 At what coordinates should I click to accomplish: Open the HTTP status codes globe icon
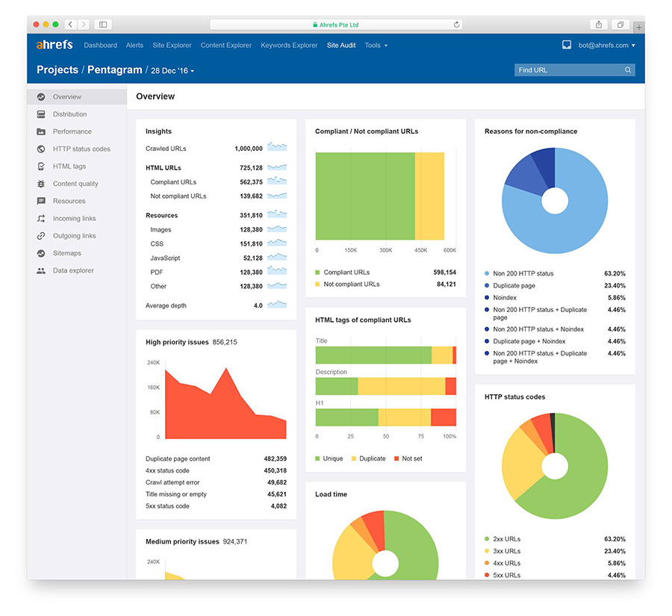(x=41, y=149)
